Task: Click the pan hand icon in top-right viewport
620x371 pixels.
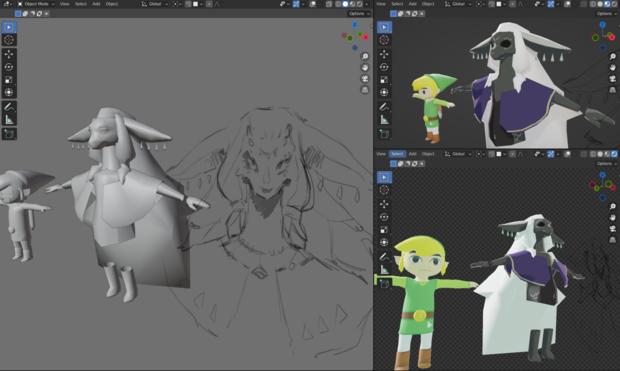Action: point(612,68)
